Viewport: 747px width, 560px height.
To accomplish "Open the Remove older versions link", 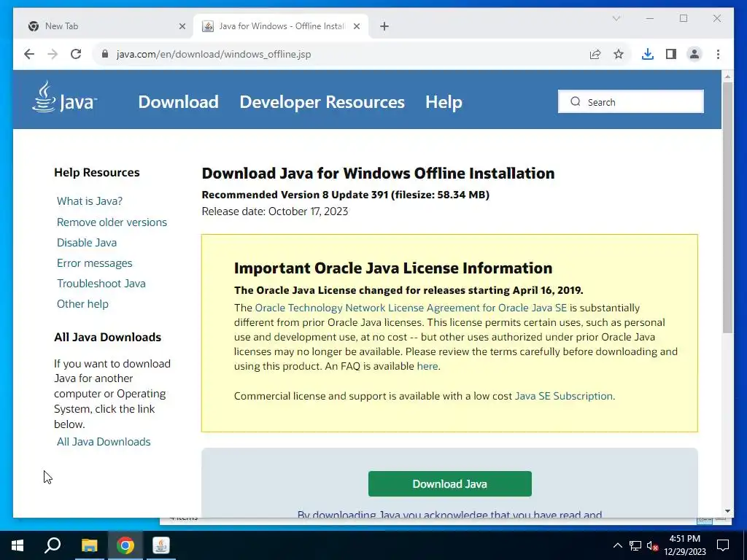I will coord(112,222).
